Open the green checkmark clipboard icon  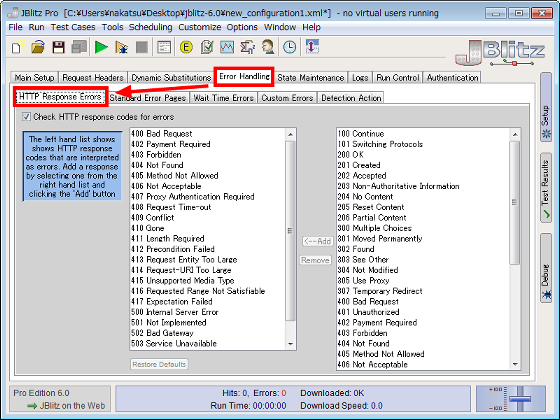click(x=207, y=47)
